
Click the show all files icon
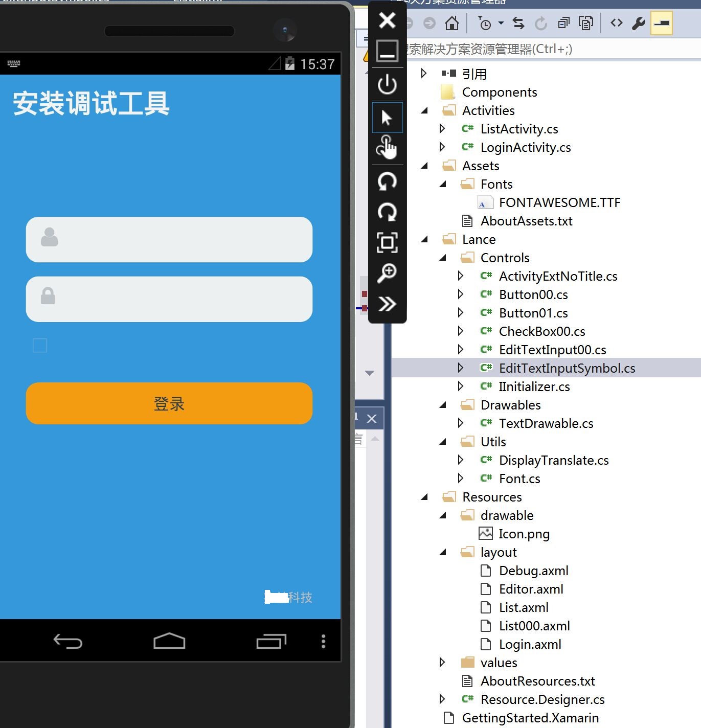point(586,23)
